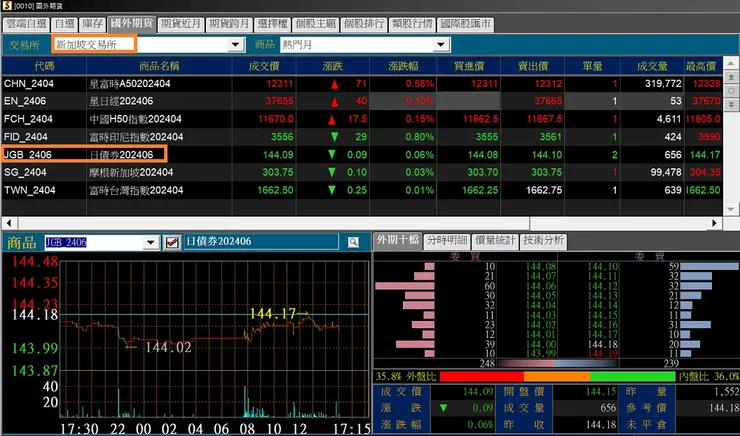The width and height of the screenshot is (740, 436).
Task: Switch to the 自選 tab
Action: (65, 24)
